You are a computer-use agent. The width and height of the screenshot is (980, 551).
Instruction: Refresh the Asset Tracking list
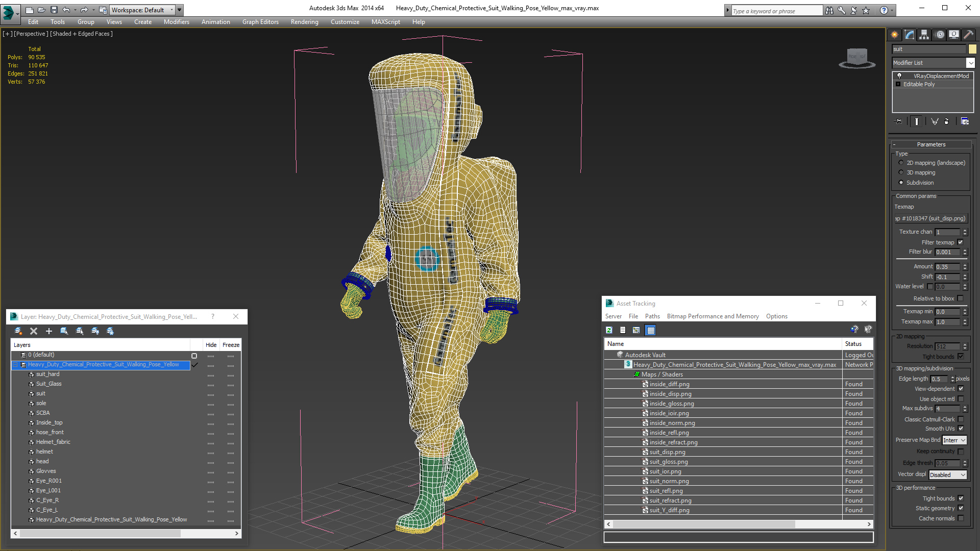[609, 330]
